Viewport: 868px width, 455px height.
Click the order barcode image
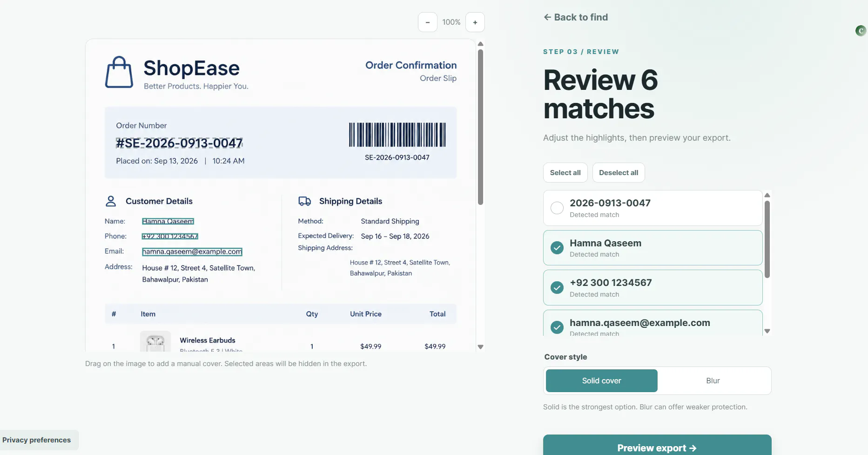click(x=397, y=135)
